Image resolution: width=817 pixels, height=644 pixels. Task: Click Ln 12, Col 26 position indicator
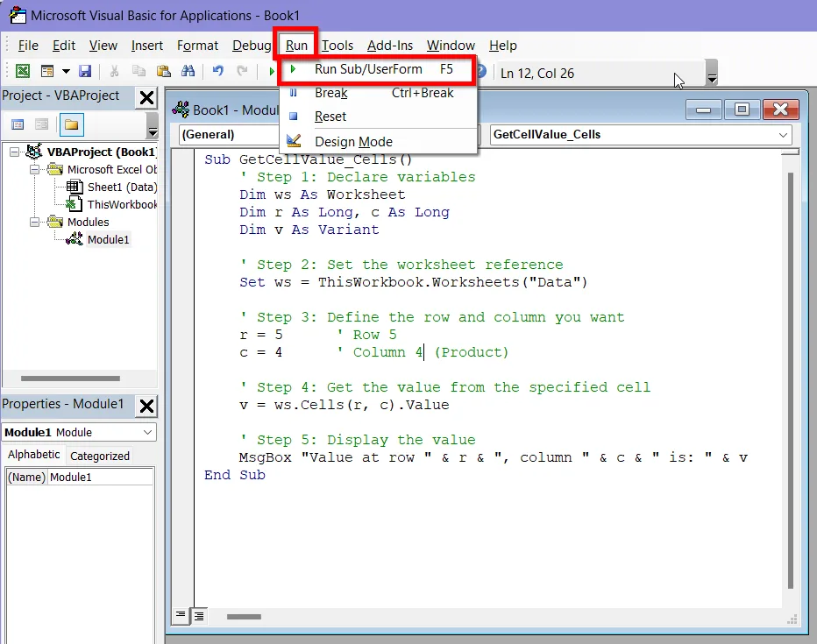pyautogui.click(x=537, y=74)
